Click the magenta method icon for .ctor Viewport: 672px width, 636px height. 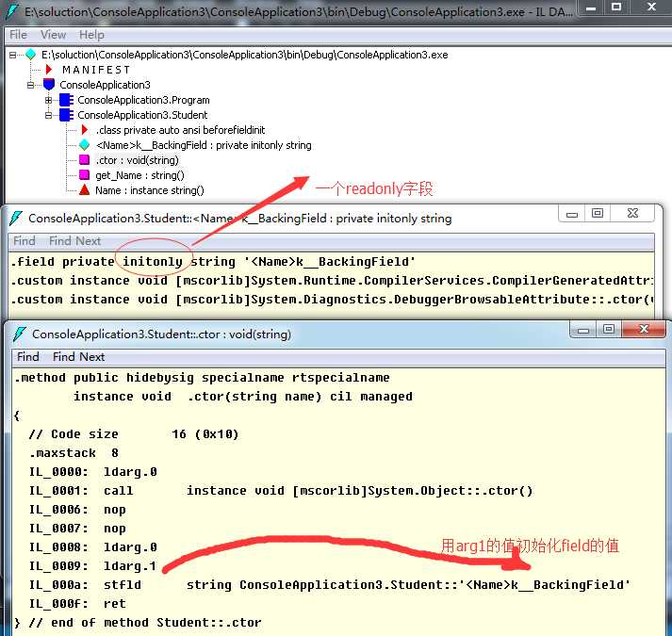[x=85, y=160]
